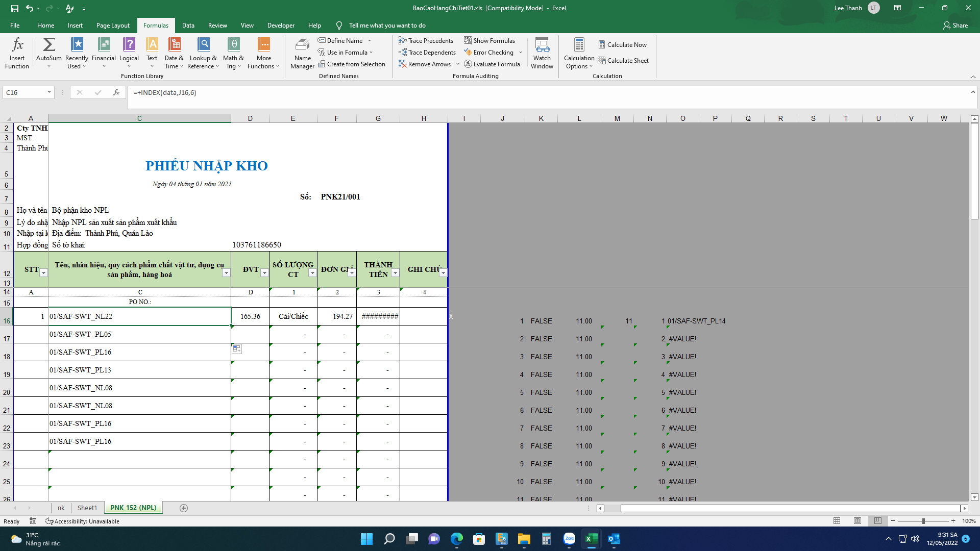Click the Share button
980x551 pixels.
pos(955,25)
